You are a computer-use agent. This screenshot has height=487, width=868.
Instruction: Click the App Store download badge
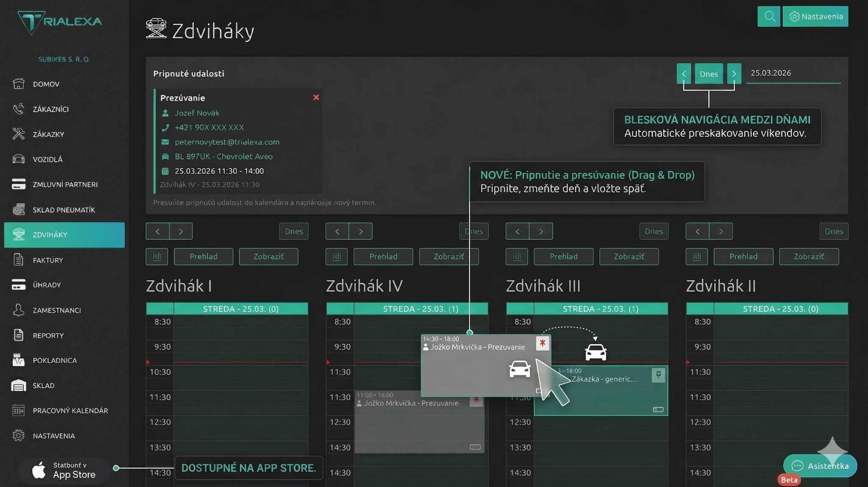coord(64,470)
